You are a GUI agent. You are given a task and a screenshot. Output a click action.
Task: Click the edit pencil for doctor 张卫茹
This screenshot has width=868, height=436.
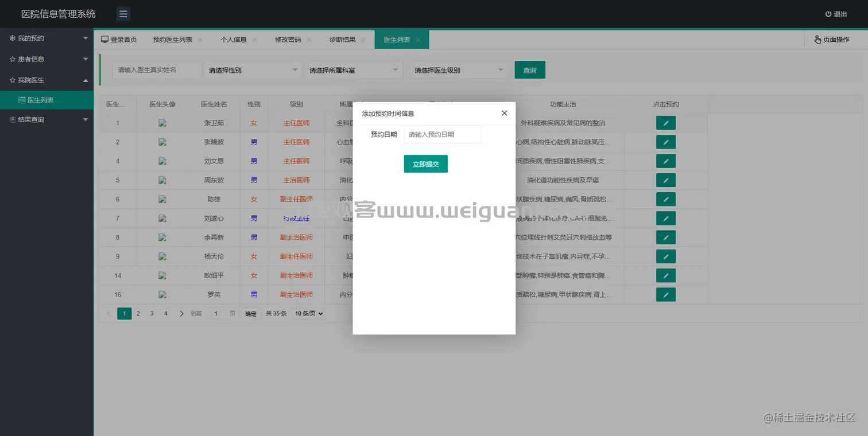[666, 123]
